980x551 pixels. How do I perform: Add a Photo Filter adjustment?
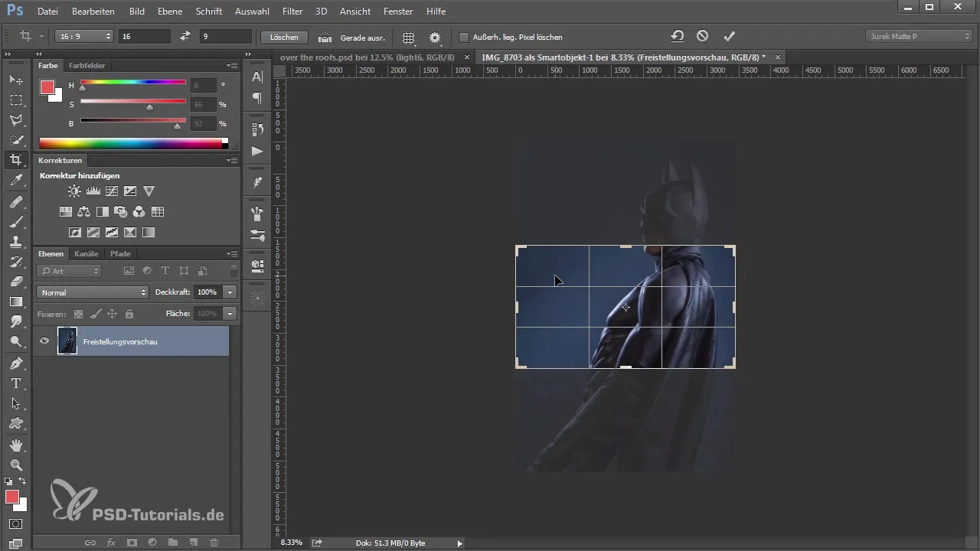tap(121, 212)
